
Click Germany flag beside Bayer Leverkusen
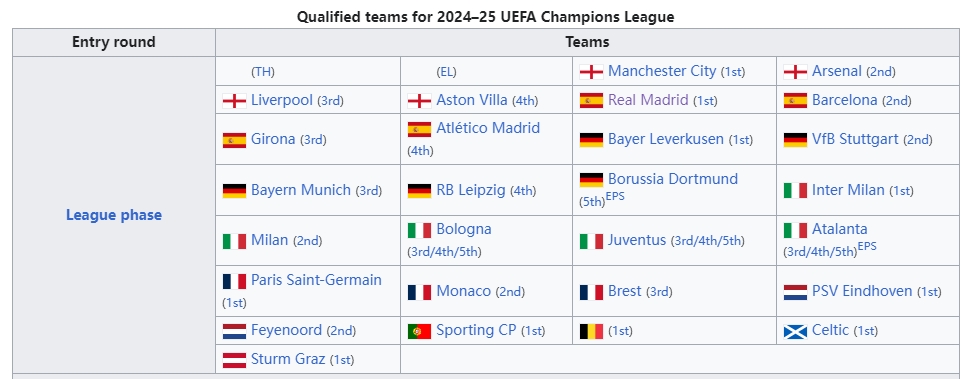point(591,139)
